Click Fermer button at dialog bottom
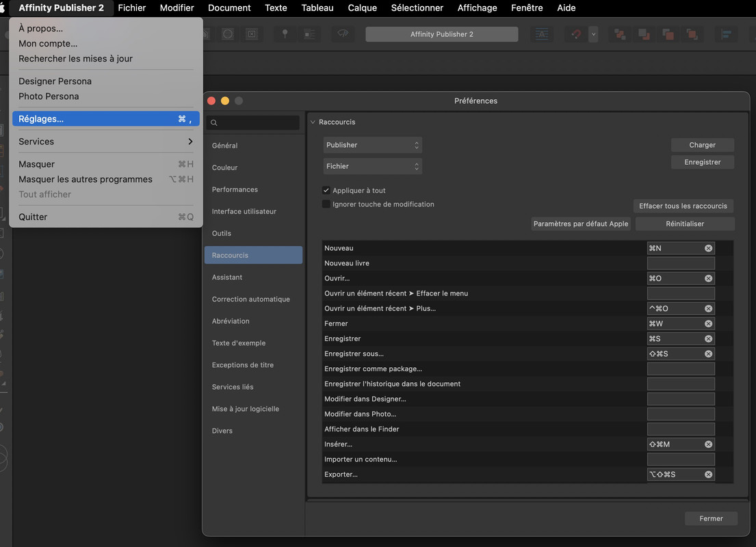The image size is (756, 547). pos(711,518)
